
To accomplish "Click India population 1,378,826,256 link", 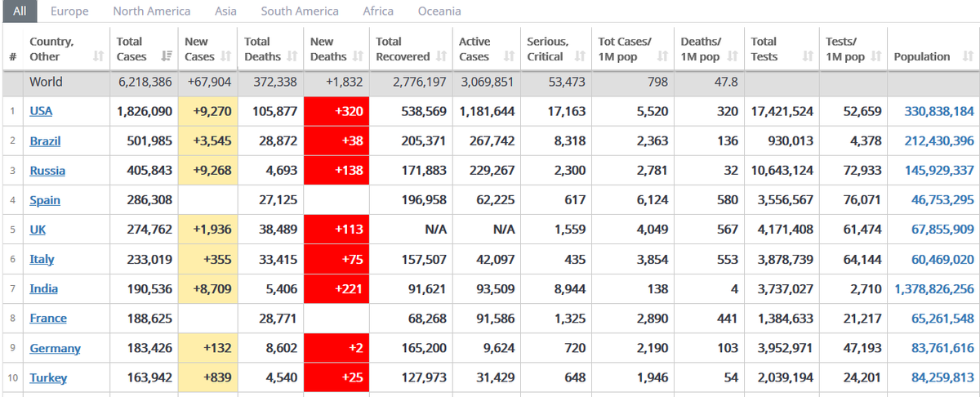I will (934, 288).
